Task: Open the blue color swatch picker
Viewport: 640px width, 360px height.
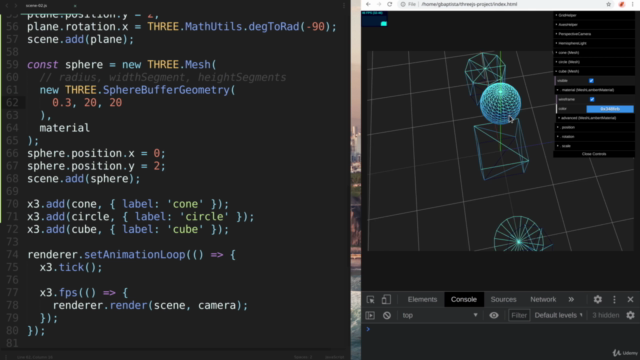Action: (x=610, y=109)
